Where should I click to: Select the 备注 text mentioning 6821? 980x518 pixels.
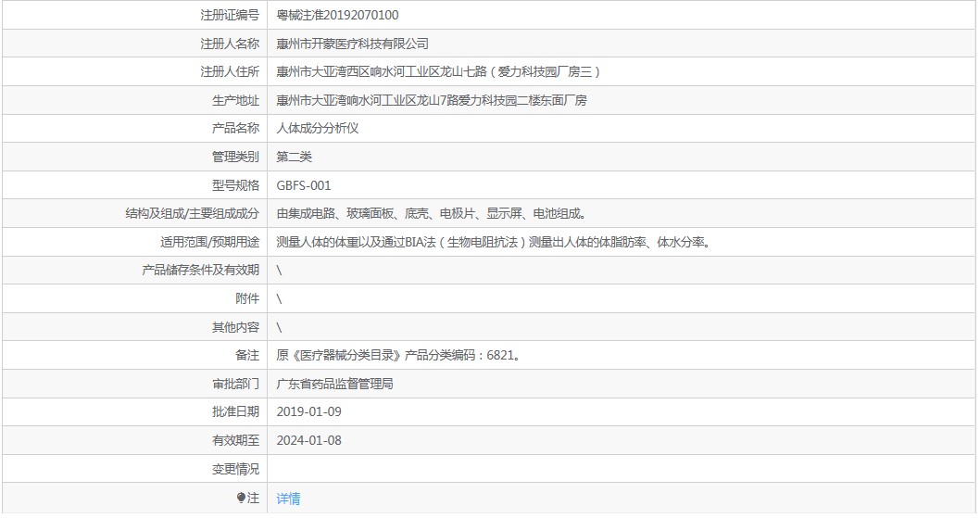click(x=398, y=355)
